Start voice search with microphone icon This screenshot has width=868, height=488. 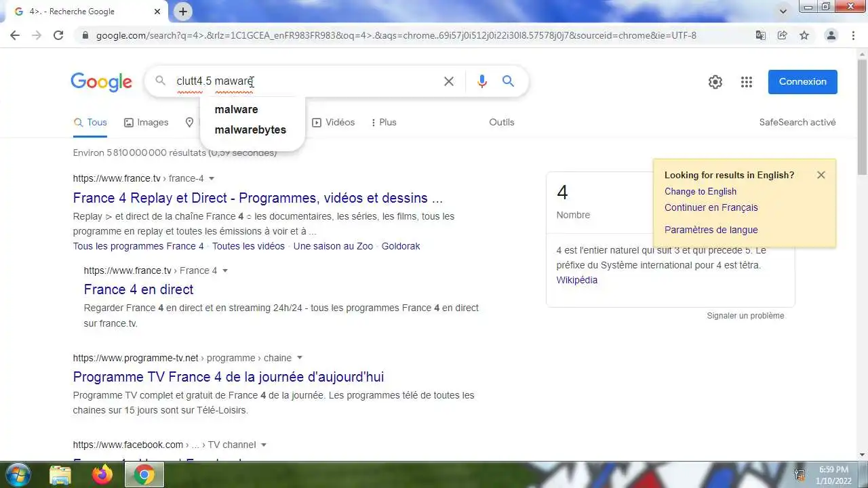(482, 81)
